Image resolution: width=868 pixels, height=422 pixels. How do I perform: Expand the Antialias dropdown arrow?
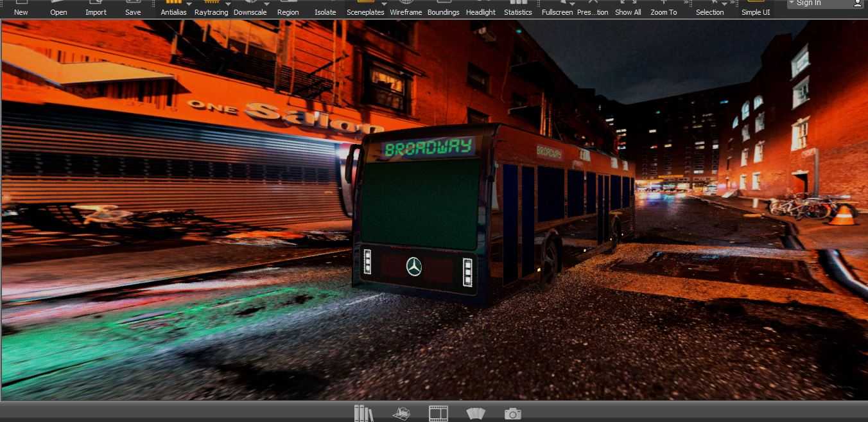[x=189, y=3]
